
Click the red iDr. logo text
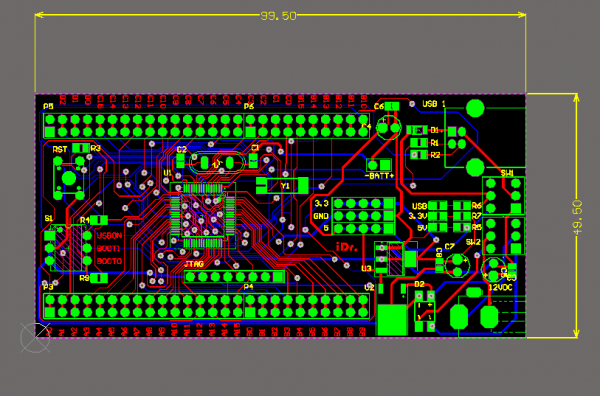(347, 247)
